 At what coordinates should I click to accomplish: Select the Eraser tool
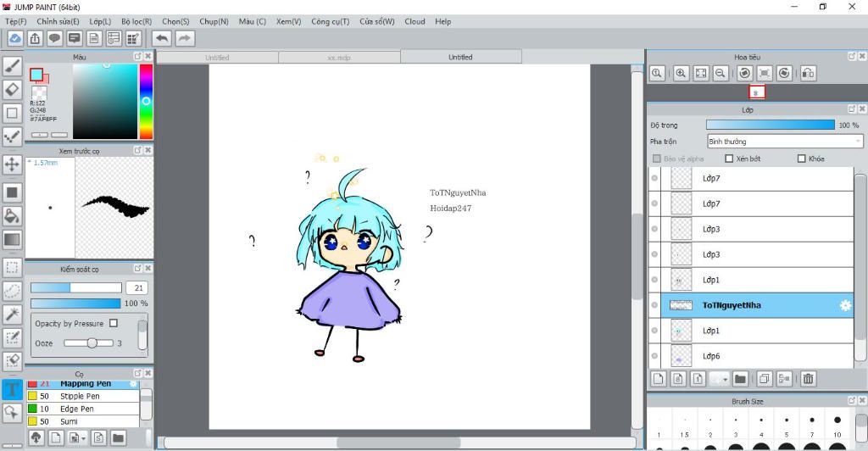tap(12, 89)
